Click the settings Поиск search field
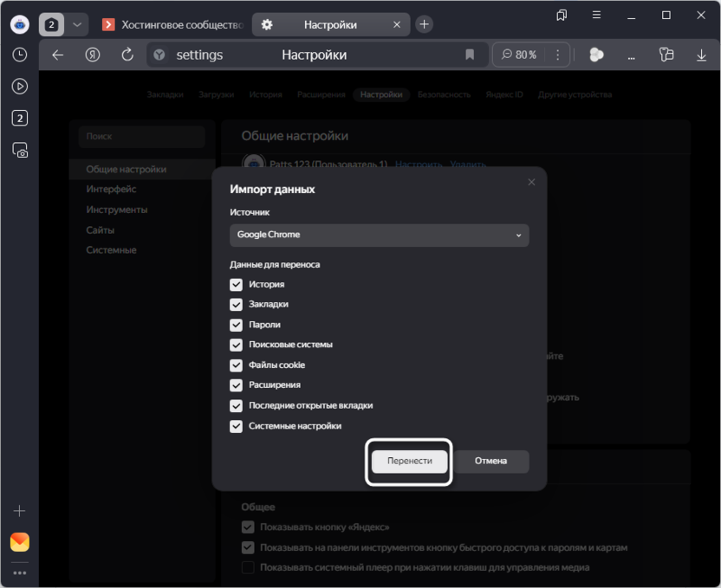This screenshot has width=721, height=588. pos(141,136)
